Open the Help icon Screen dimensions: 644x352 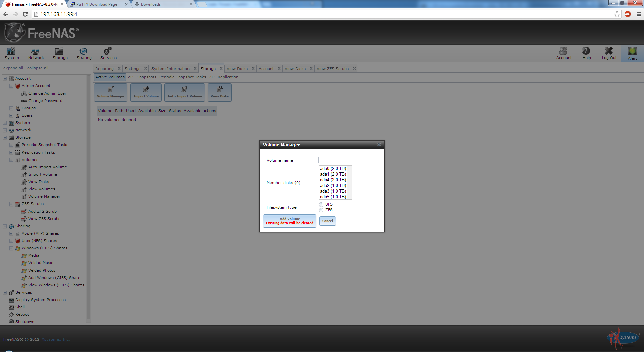[587, 53]
